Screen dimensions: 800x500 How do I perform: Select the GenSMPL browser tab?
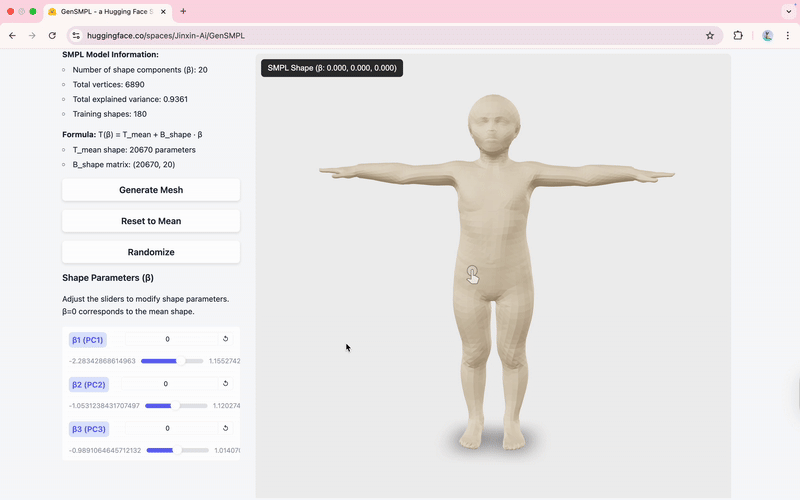[x=107, y=12]
